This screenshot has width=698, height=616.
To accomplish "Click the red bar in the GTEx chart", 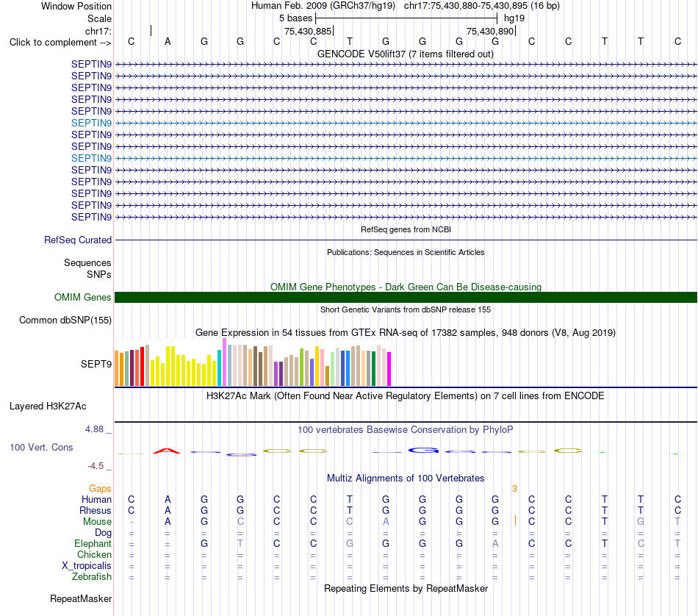I will (x=142, y=366).
